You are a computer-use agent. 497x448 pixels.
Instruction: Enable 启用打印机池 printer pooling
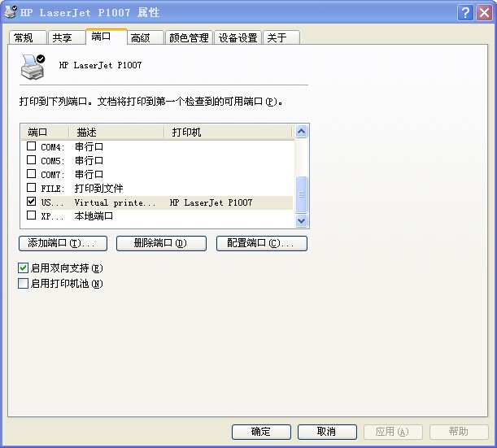(x=23, y=284)
